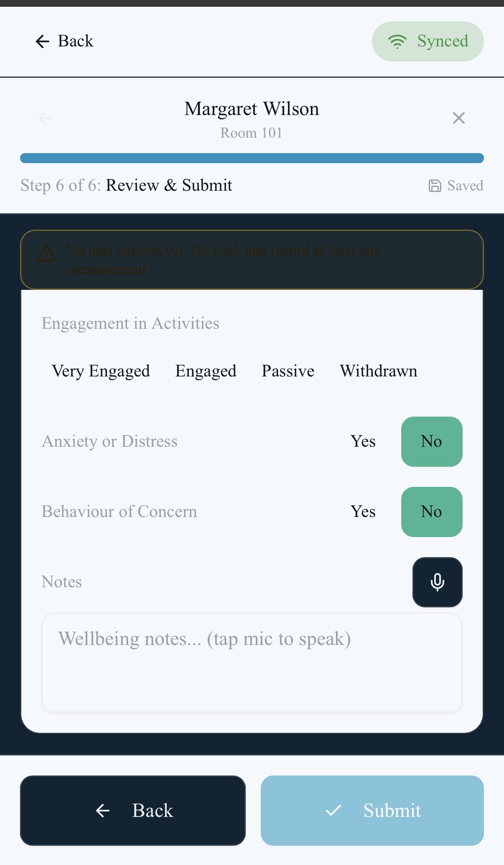The width and height of the screenshot is (504, 865).
Task: Tap the microphone icon to dictate notes
Action: pyautogui.click(x=437, y=581)
